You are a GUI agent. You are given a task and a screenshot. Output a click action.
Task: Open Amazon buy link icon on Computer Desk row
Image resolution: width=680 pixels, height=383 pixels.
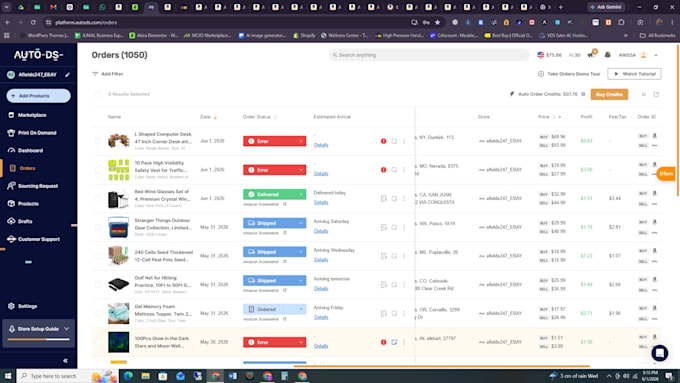(654, 136)
